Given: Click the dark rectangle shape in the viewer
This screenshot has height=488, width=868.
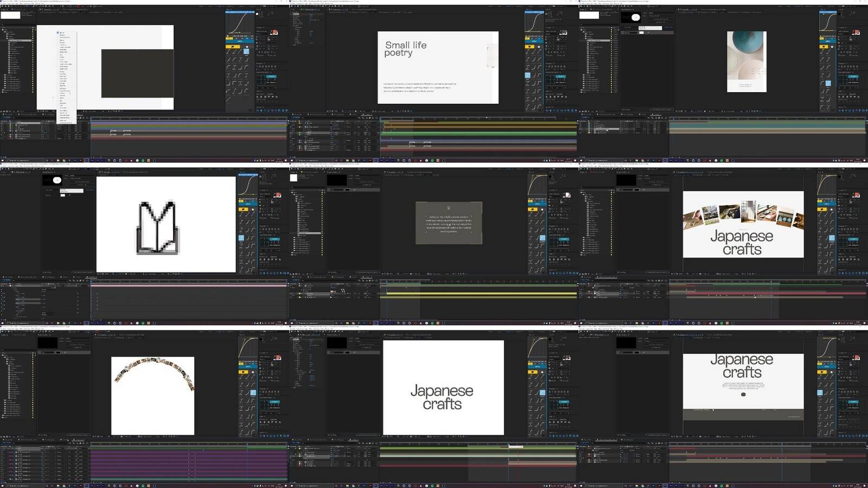Looking at the screenshot, I should tap(137, 74).
